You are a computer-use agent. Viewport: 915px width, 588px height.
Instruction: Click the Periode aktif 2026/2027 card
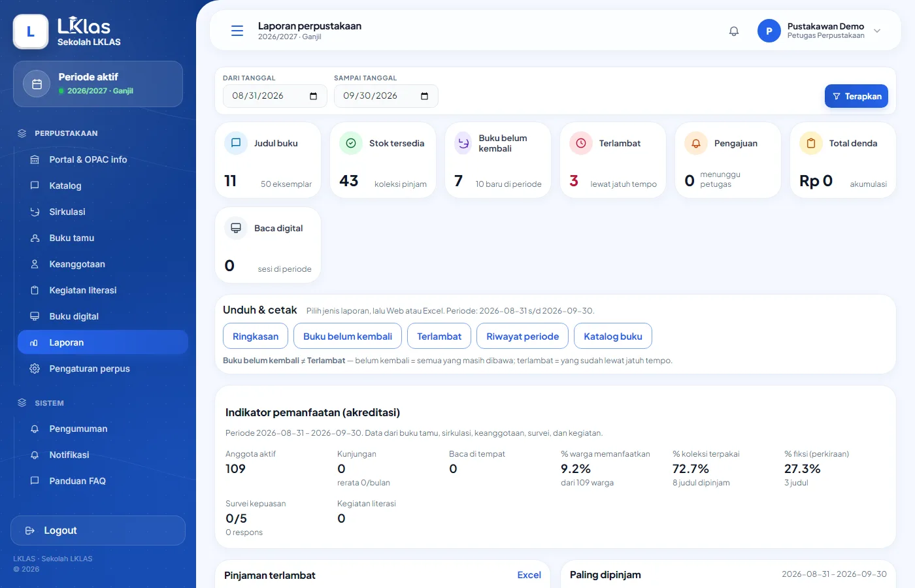click(98, 84)
